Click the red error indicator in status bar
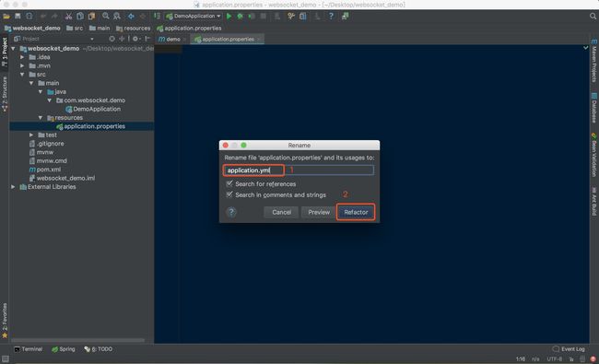 [593, 359]
